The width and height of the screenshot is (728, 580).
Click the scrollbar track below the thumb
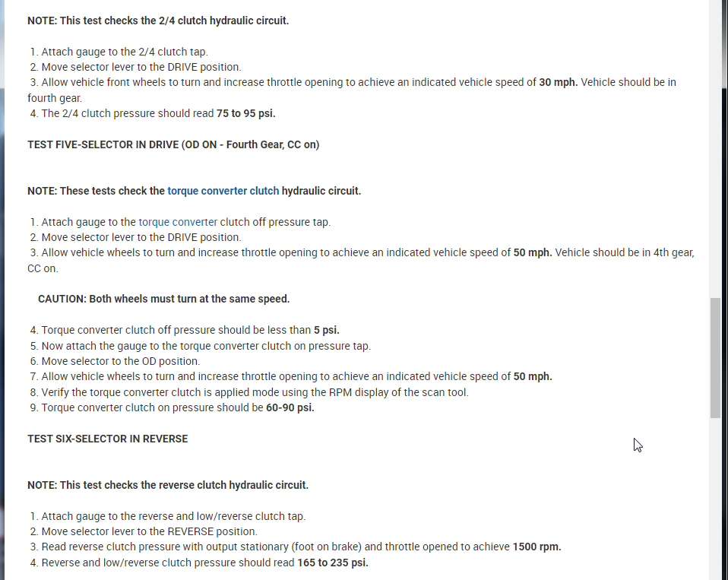715,494
